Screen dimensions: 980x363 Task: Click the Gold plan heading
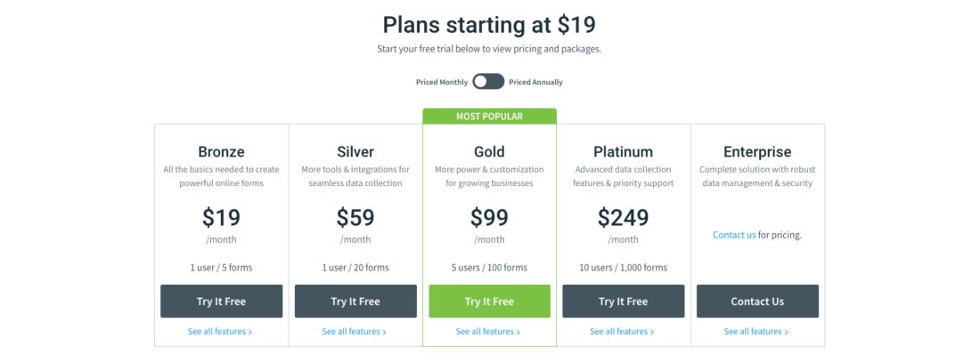point(489,151)
